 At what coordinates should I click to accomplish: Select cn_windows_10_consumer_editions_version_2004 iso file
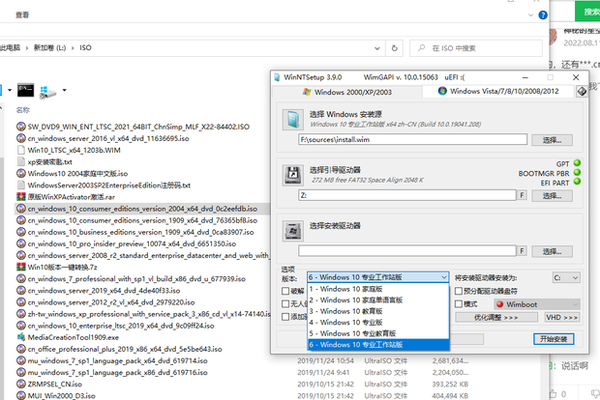tap(142, 209)
